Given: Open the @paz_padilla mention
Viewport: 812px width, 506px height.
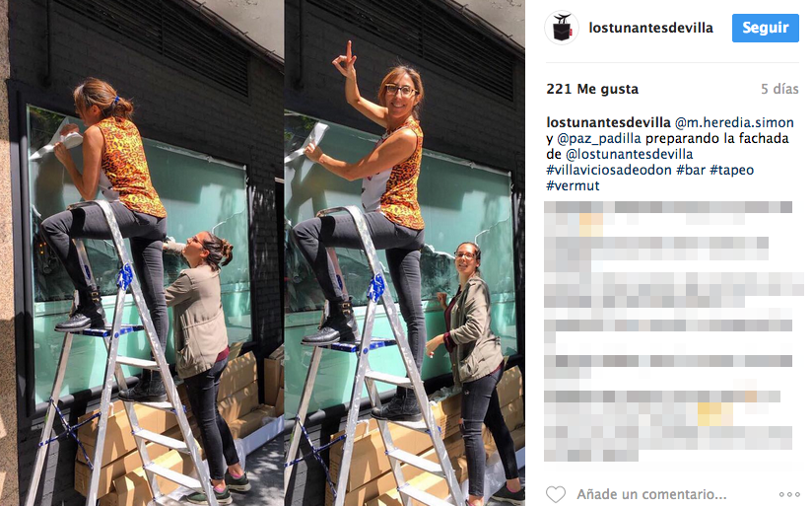Looking at the screenshot, I should [598, 138].
